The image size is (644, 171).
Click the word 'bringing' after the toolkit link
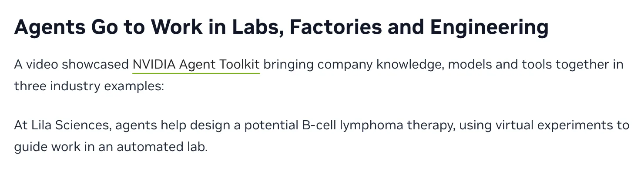[288, 65]
